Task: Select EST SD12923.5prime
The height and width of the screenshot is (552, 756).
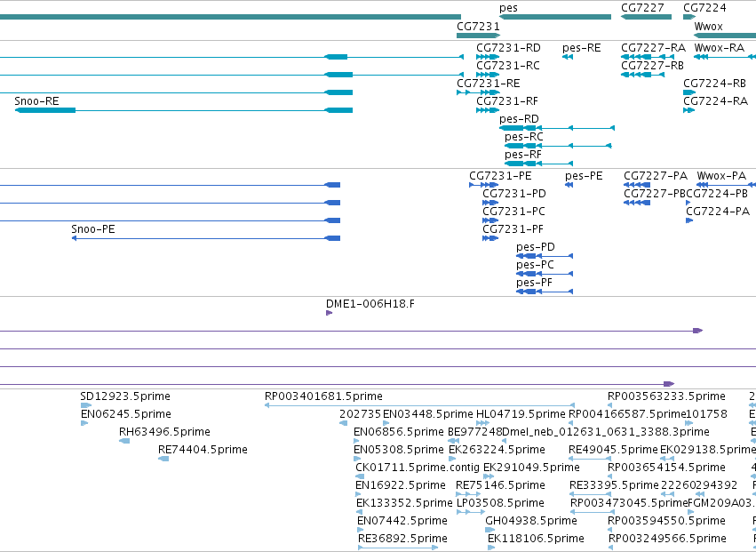Action: (x=86, y=405)
